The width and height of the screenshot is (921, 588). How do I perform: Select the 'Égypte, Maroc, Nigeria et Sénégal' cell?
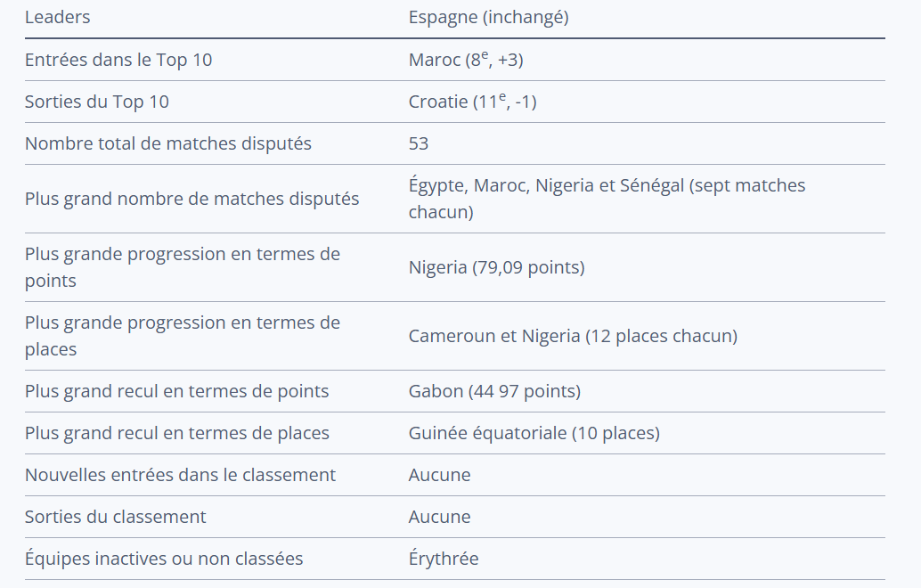(x=607, y=199)
